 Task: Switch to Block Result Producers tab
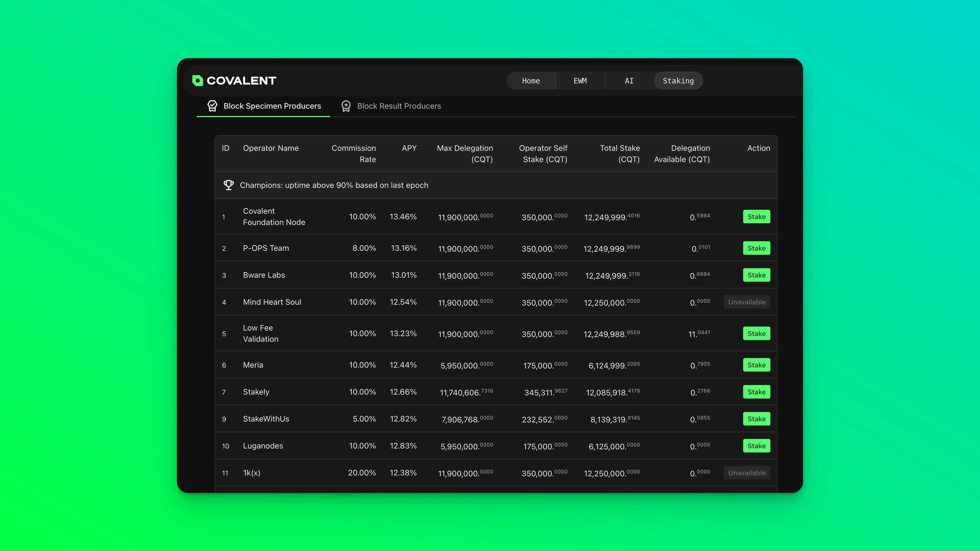(x=391, y=106)
